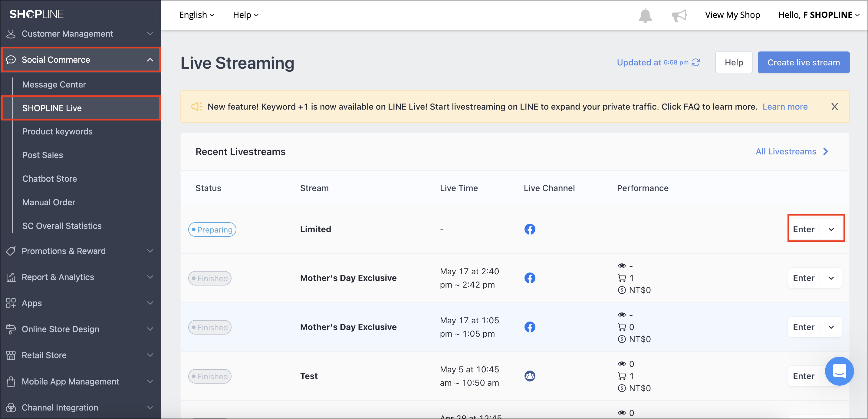
Task: Expand the Apps chevron
Action: 150,303
